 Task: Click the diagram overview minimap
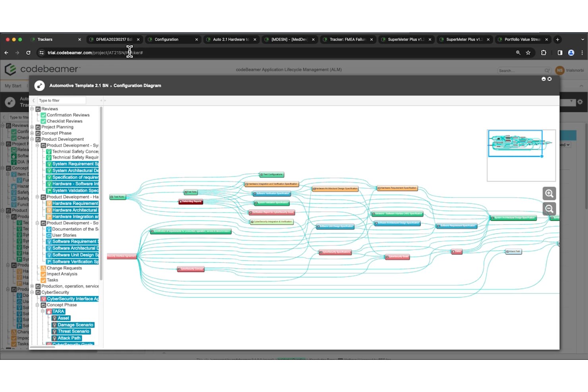521,155
